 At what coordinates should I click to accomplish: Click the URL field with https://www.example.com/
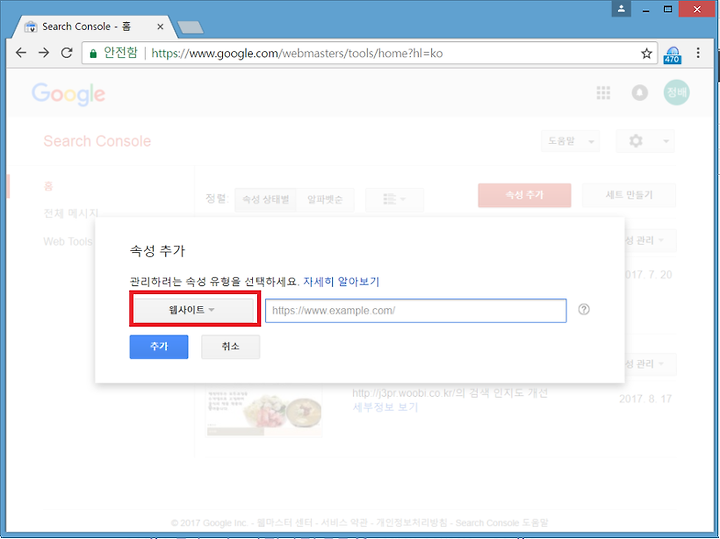[416, 310]
